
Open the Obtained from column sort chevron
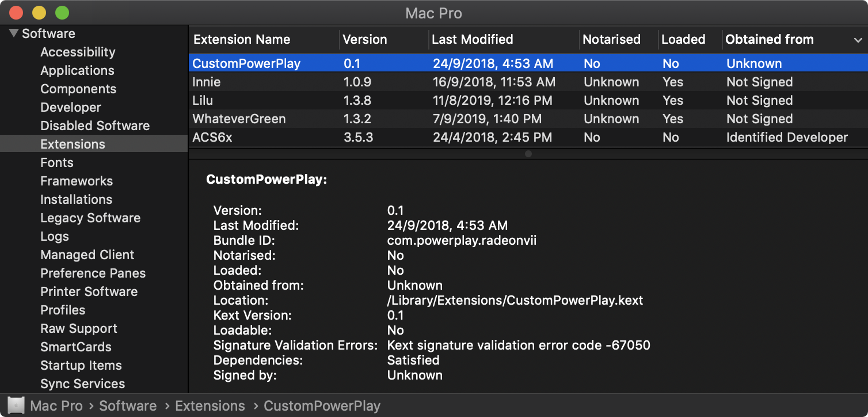click(x=858, y=40)
